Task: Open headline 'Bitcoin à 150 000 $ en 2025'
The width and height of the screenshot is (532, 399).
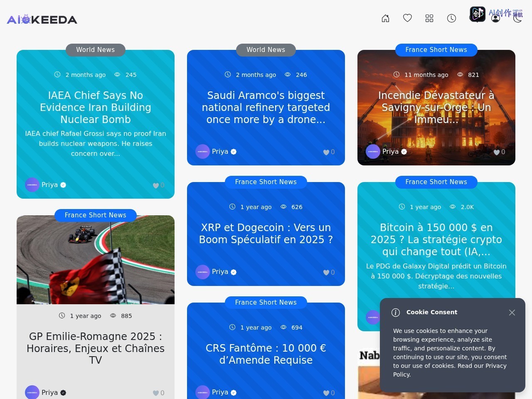Action: [x=436, y=240]
